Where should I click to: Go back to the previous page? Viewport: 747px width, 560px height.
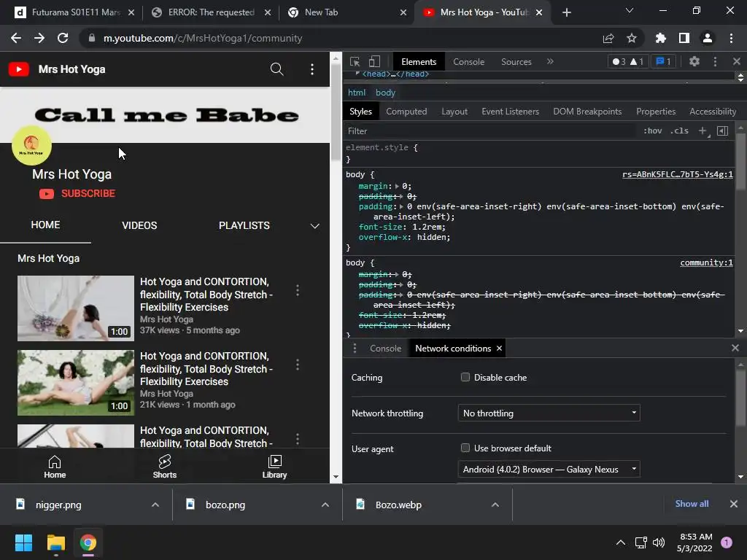point(16,38)
